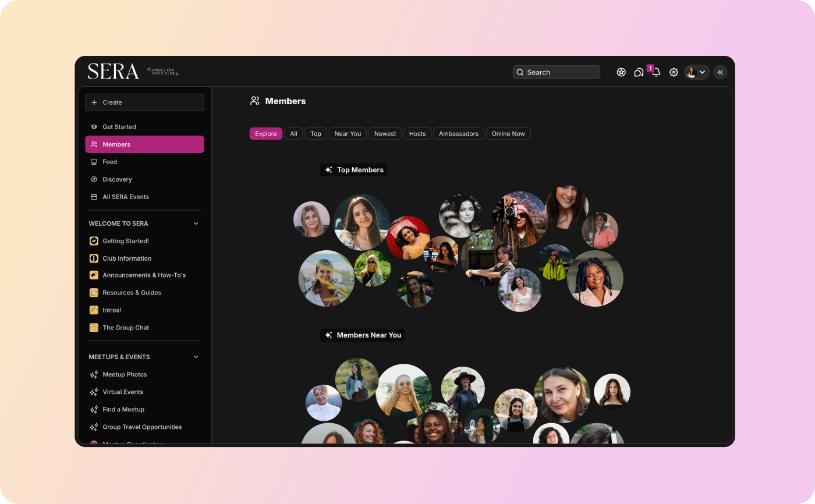
Task: Open the profile avatar dropdown
Action: (697, 72)
